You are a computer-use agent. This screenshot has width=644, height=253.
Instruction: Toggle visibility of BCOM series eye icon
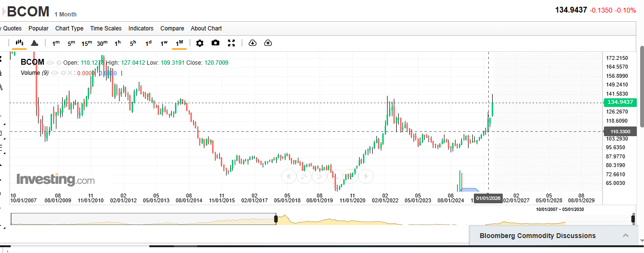click(51, 63)
